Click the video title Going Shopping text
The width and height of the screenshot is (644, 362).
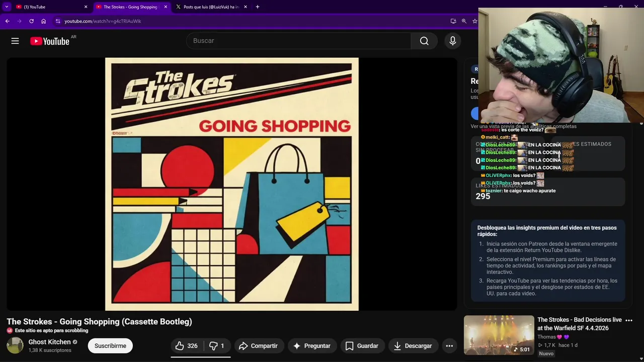99,322
